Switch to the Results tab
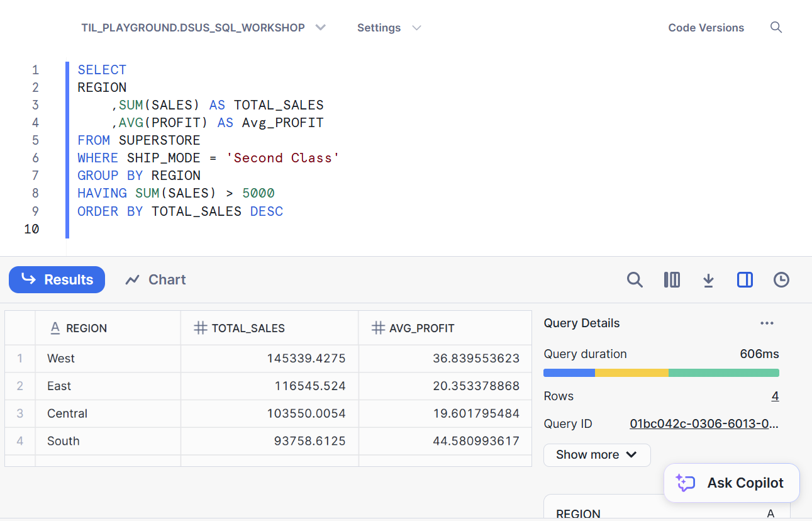 click(x=57, y=280)
